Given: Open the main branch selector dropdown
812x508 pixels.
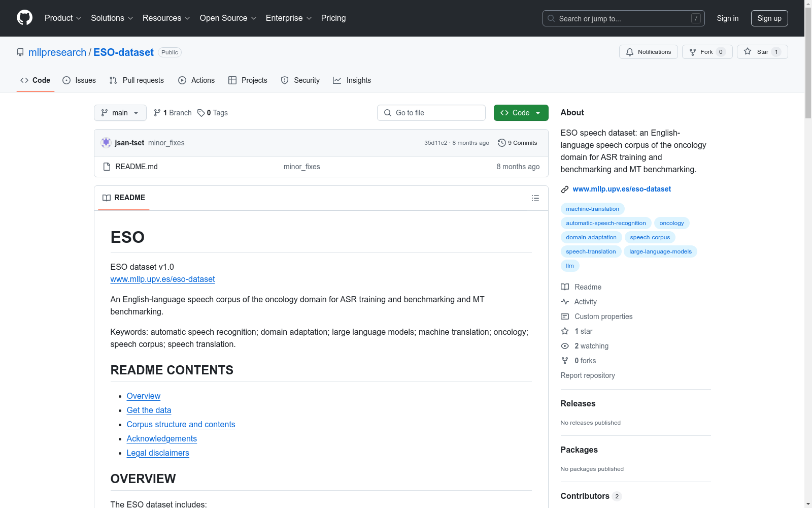Looking at the screenshot, I should tap(120, 113).
